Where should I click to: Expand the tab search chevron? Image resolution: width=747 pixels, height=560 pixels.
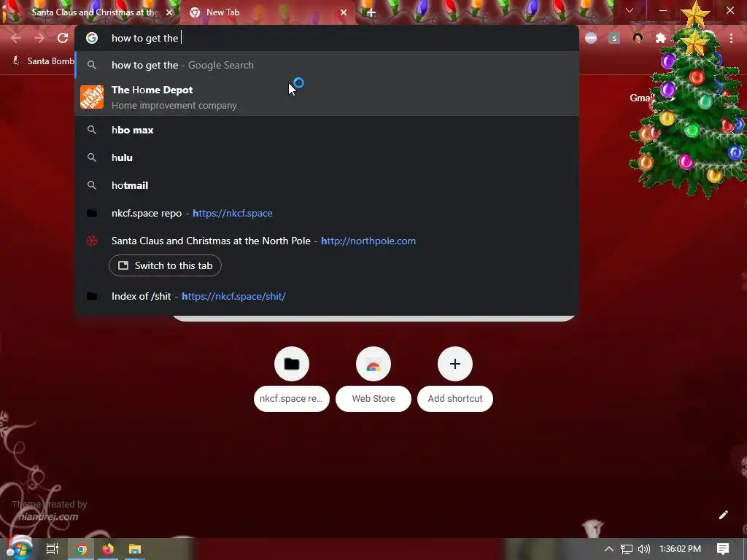[630, 10]
